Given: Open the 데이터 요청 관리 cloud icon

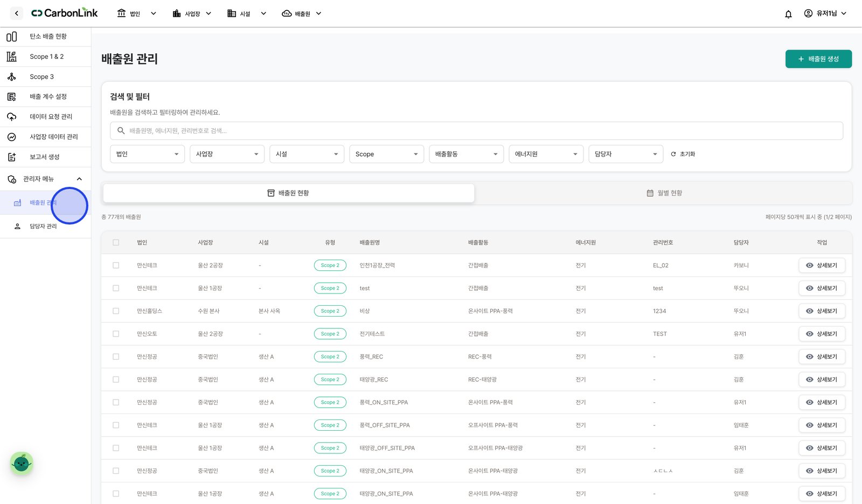Looking at the screenshot, I should (11, 117).
